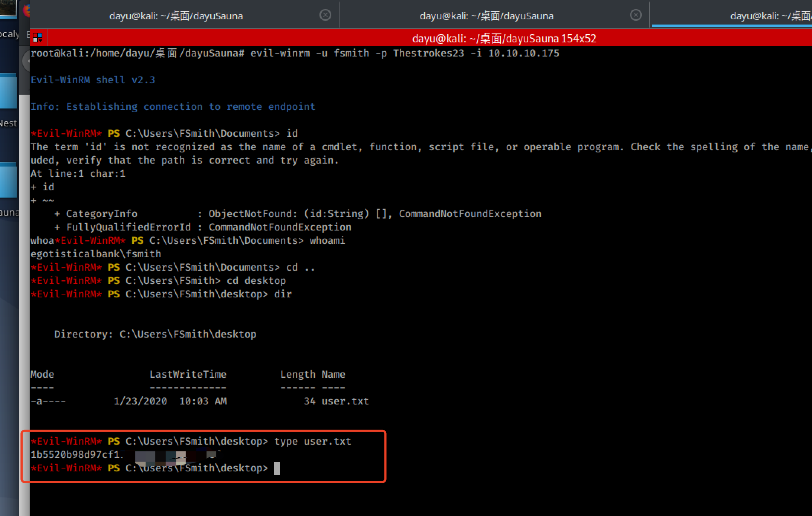Open the terminal split layout icon
The height and width of the screenshot is (516, 812).
pos(38,37)
